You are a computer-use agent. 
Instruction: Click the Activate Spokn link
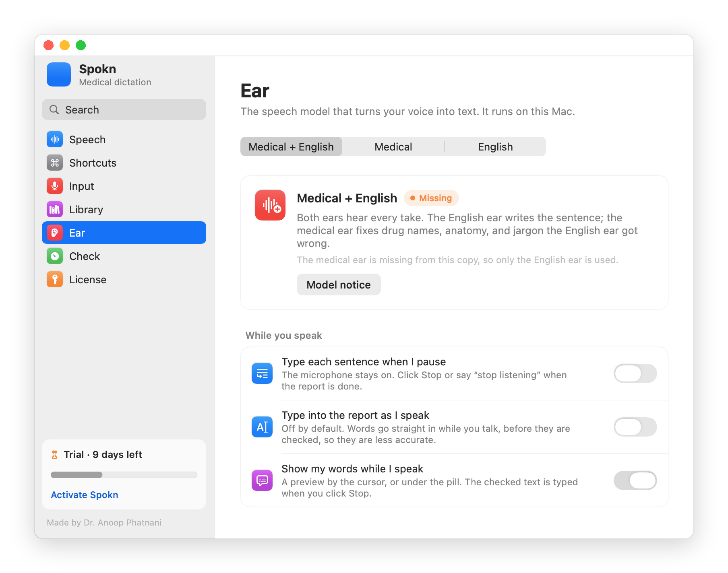click(x=85, y=495)
